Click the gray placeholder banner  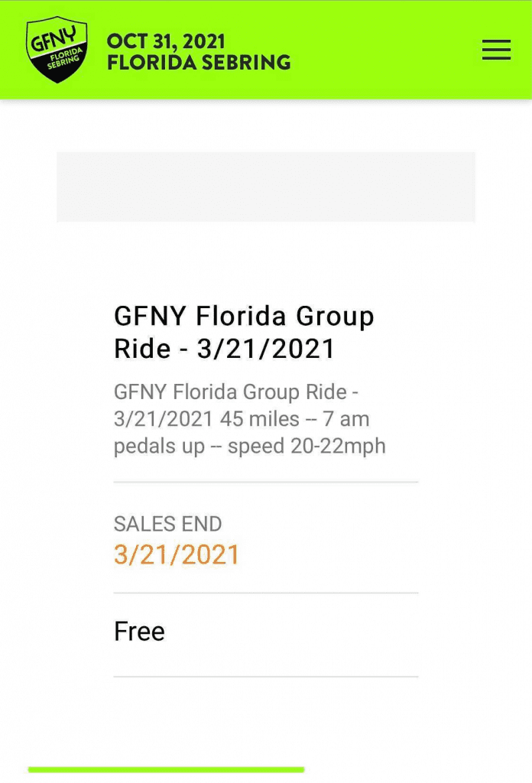click(x=266, y=187)
